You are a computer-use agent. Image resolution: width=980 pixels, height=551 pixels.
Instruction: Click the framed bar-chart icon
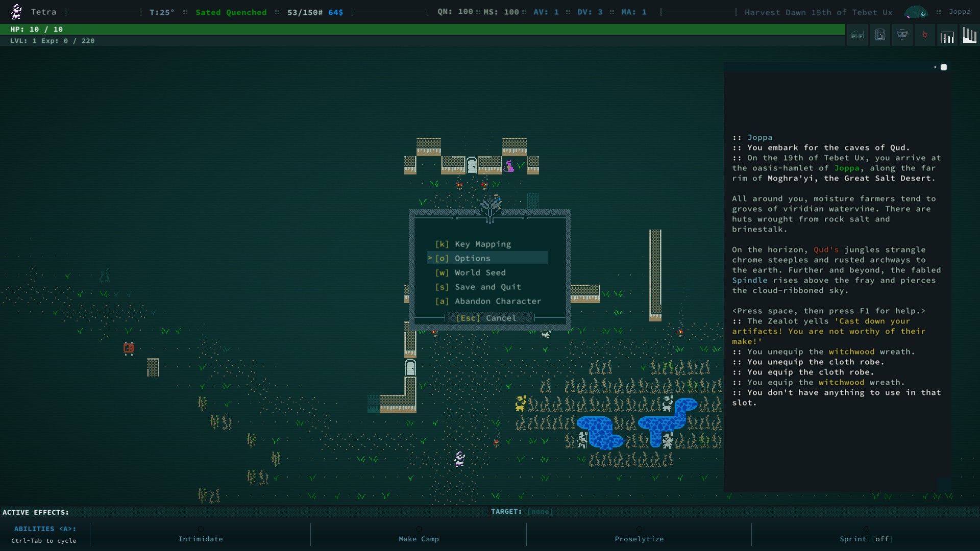click(x=947, y=36)
